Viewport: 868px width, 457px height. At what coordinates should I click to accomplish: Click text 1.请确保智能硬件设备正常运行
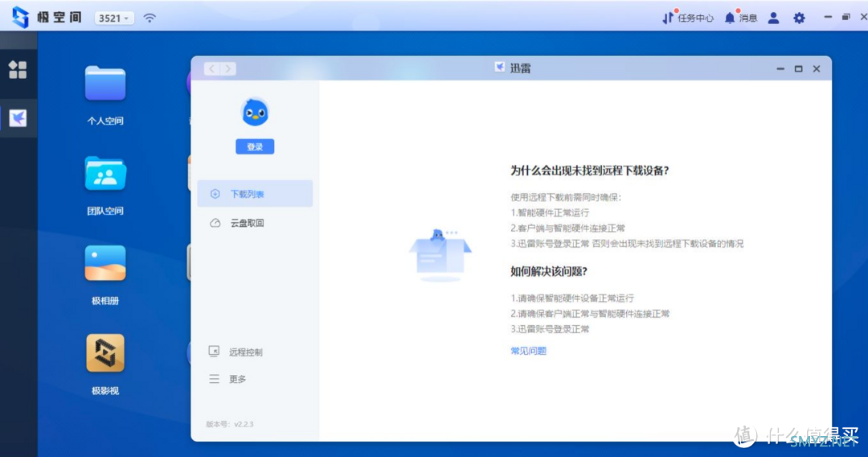[572, 298]
